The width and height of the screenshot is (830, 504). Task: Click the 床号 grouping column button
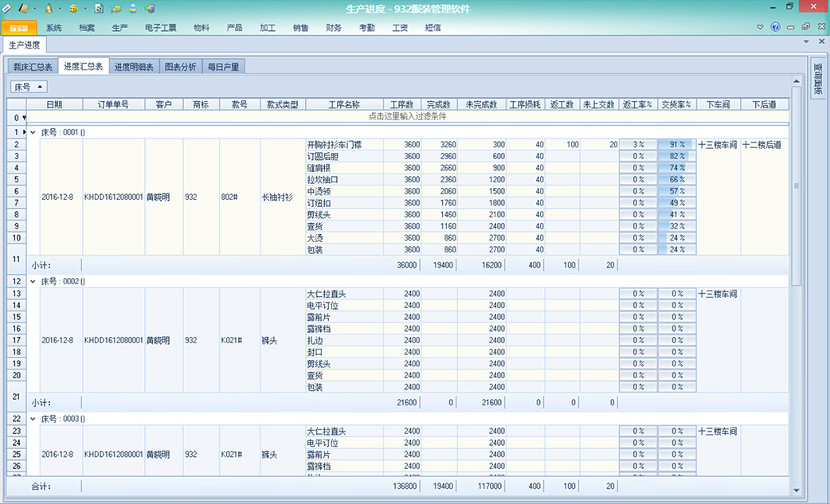point(29,86)
